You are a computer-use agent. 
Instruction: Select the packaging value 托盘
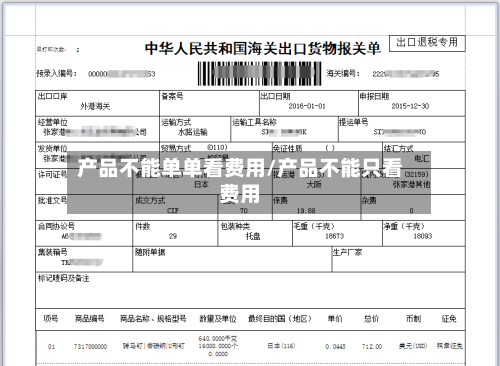253,236
